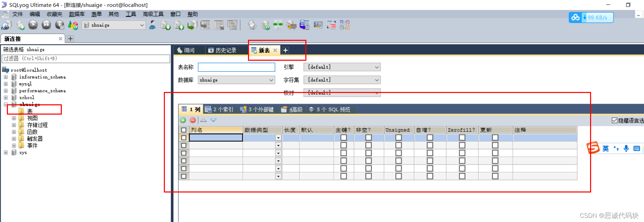Image resolution: width=644 pixels, height=222 pixels.
Task: Select the 存储过程 folder in tree
Action: [37, 125]
